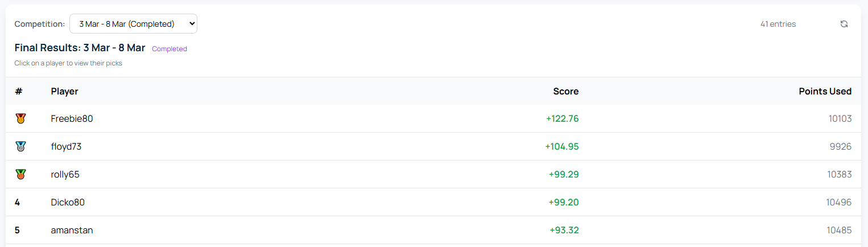Click the Player column header
Screen dimensions: 868x247
[x=64, y=91]
